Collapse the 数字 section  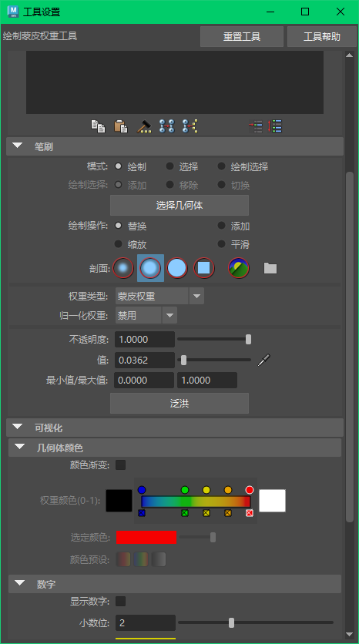[20, 583]
